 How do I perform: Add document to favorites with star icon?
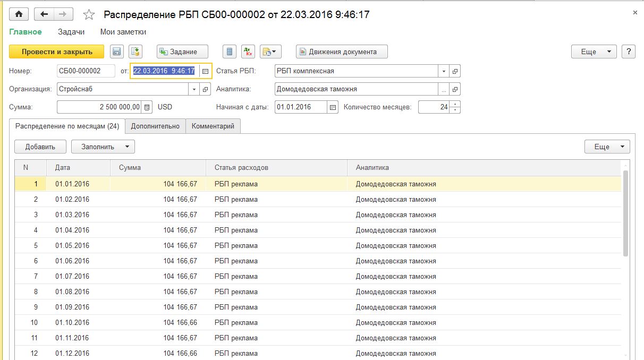(x=89, y=15)
